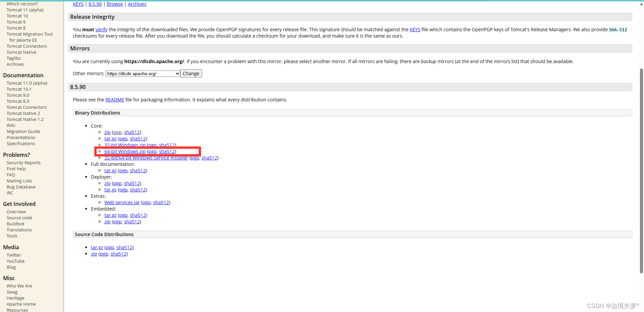
Task: Open Security Reports
Action: [x=23, y=163]
